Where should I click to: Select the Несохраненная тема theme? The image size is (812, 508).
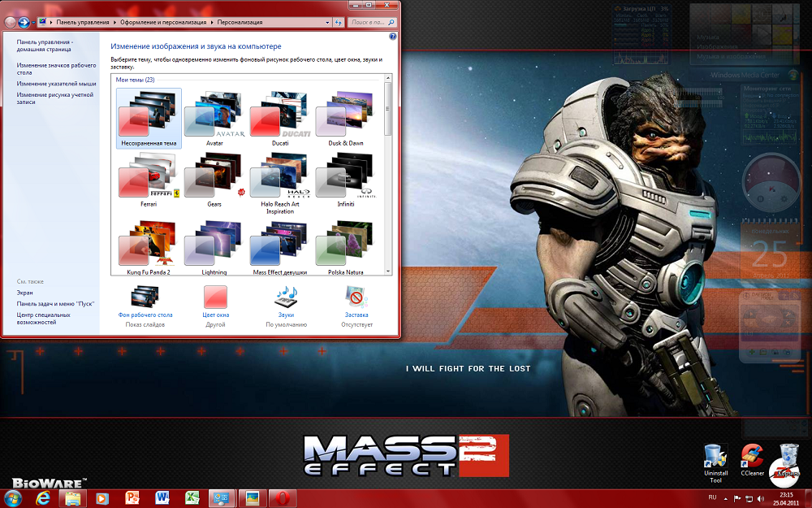point(149,119)
